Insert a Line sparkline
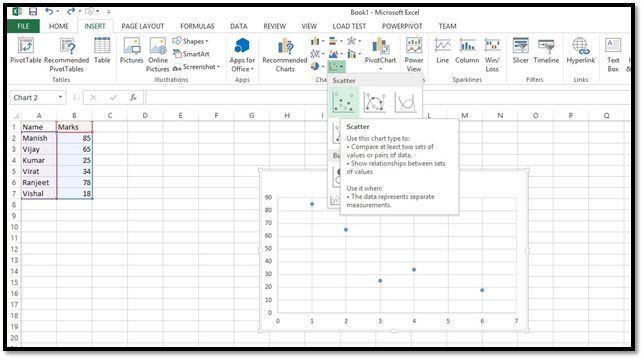The height and width of the screenshot is (360, 644). 442,51
